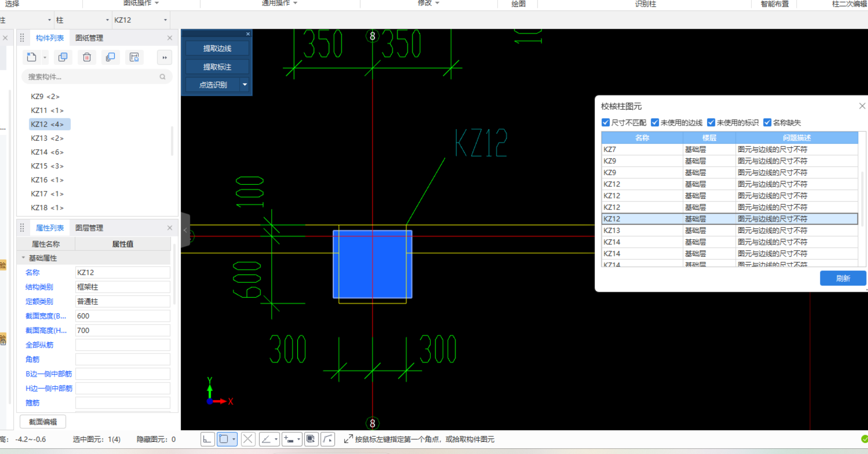This screenshot has height=454, width=868.
Task: Click grip handle of the property panel
Action: point(22,228)
